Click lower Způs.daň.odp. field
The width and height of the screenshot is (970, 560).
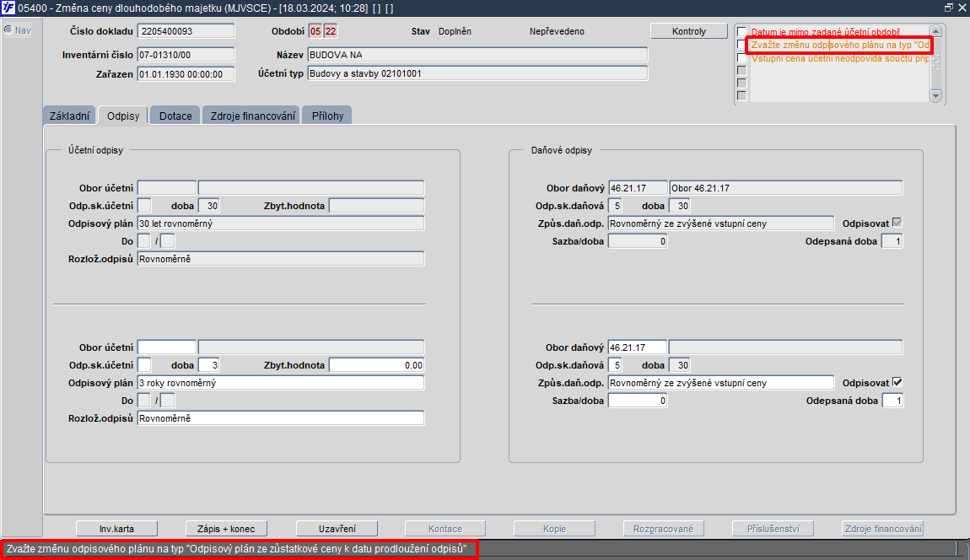720,382
